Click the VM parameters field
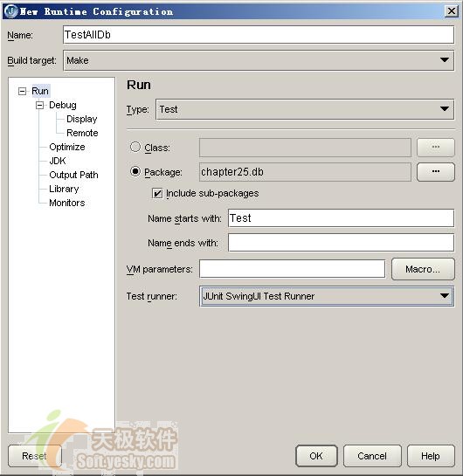 (x=292, y=269)
